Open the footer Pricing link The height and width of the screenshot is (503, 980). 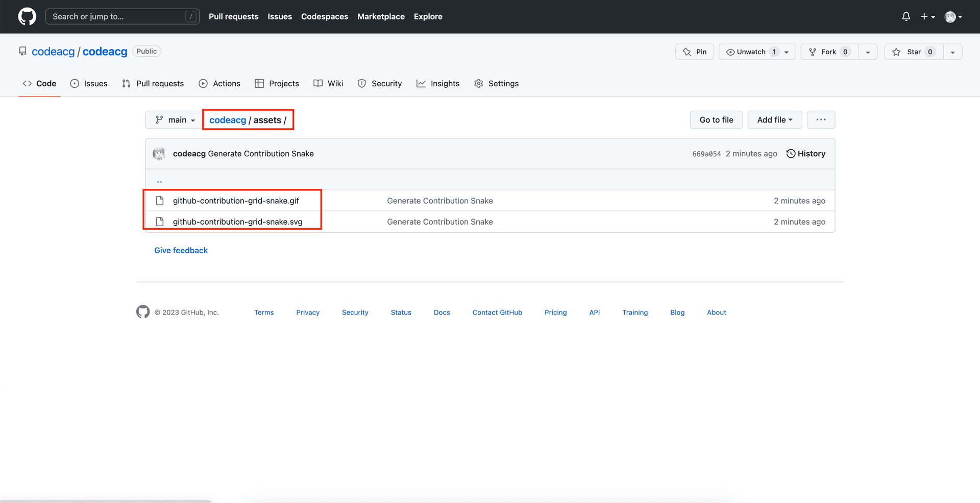555,313
